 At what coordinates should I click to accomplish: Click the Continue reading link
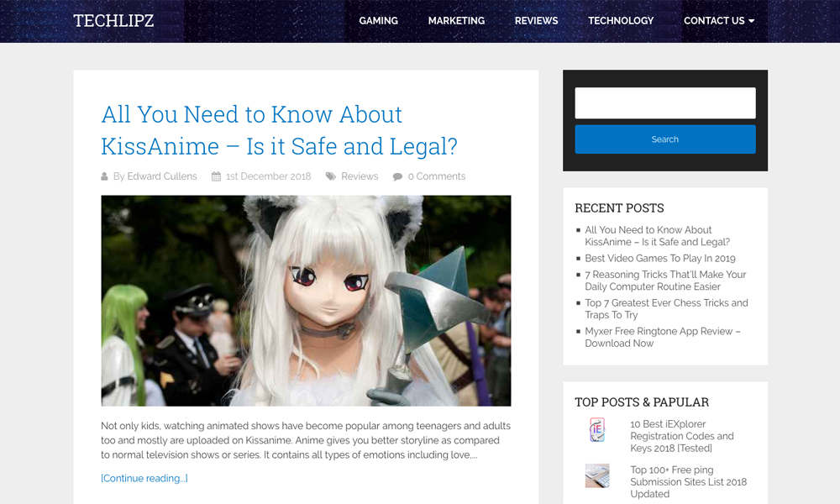pos(144,479)
